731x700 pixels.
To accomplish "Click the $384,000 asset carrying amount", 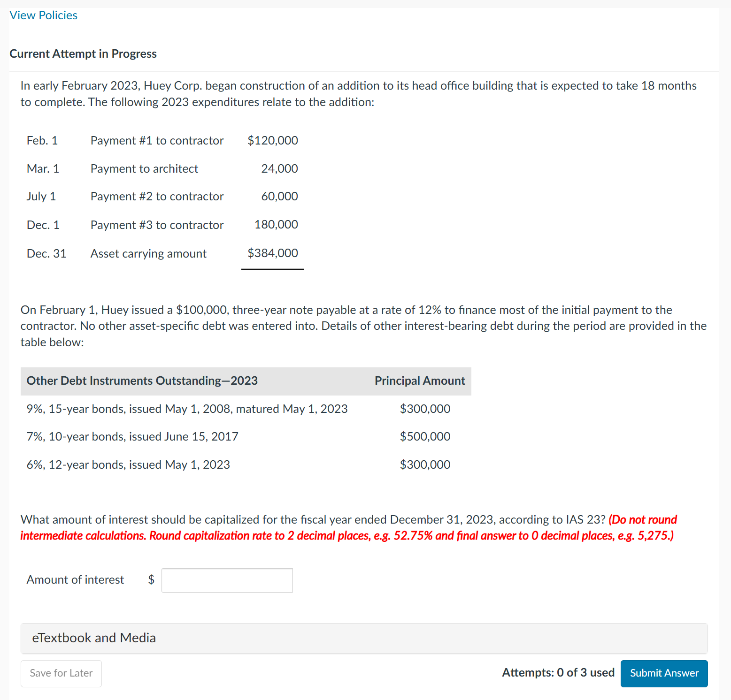I will tap(272, 253).
